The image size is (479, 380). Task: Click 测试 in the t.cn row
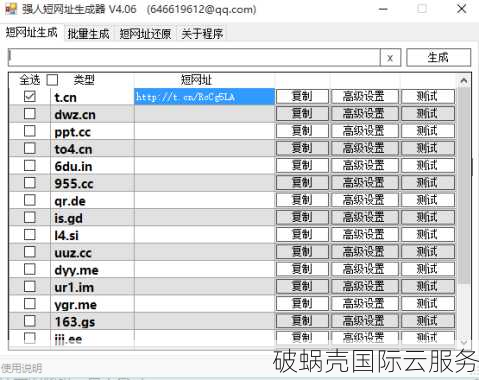pyautogui.click(x=428, y=97)
